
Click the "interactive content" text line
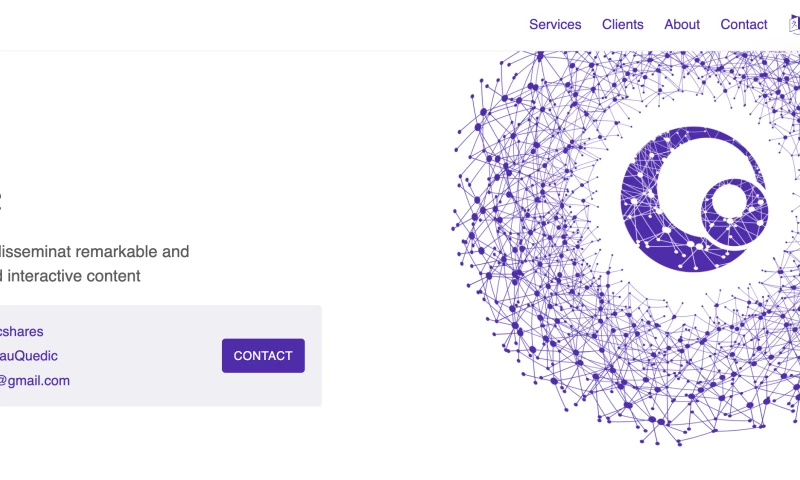click(x=74, y=276)
